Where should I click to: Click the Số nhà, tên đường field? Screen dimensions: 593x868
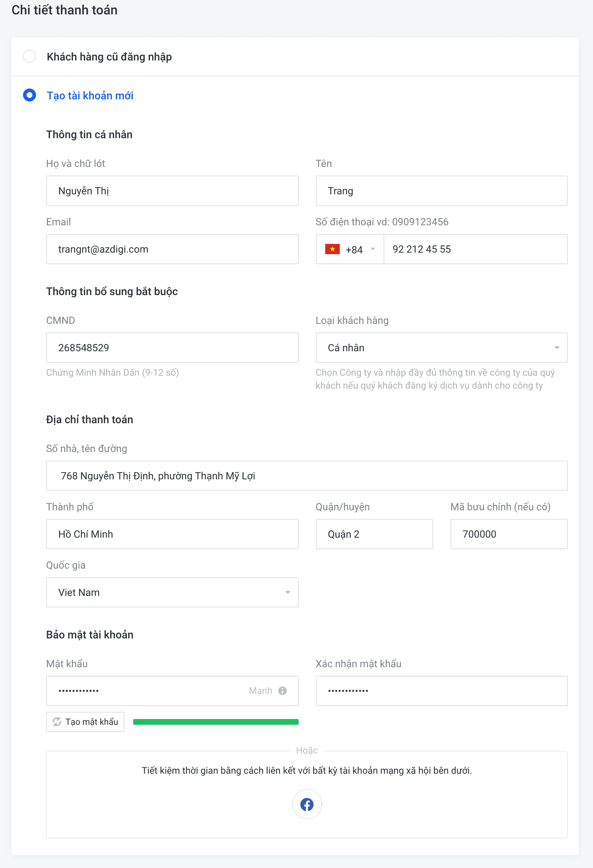[307, 475]
